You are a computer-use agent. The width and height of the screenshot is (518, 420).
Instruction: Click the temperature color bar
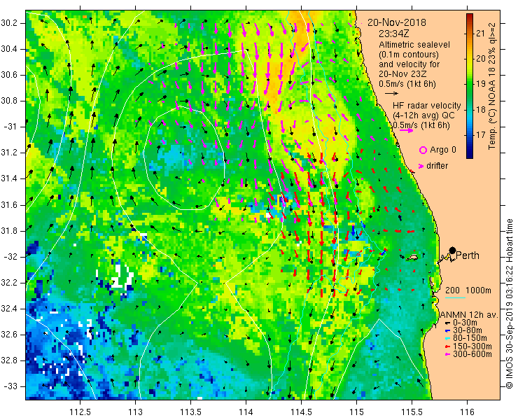tap(470, 86)
